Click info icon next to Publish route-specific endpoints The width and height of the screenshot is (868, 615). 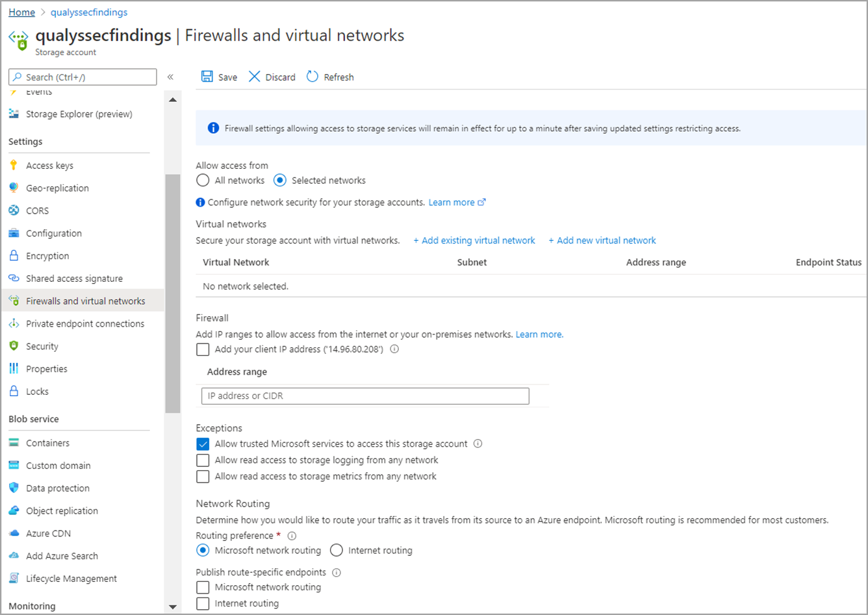(337, 572)
